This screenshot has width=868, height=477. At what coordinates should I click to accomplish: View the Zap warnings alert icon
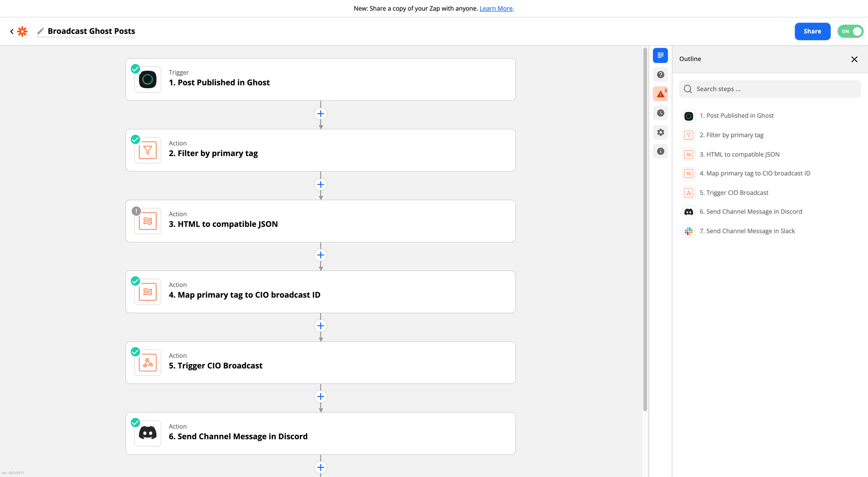[660, 93]
